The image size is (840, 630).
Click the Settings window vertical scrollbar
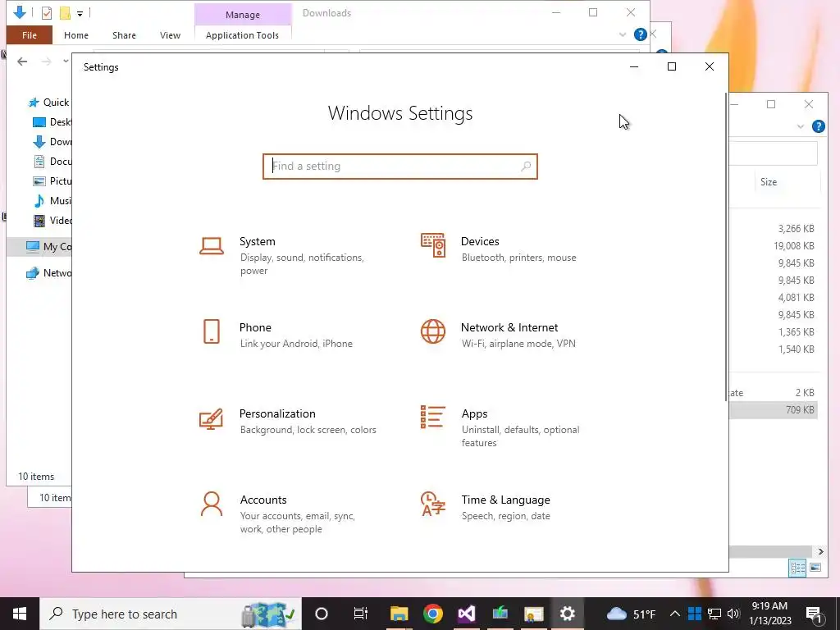coord(727,246)
